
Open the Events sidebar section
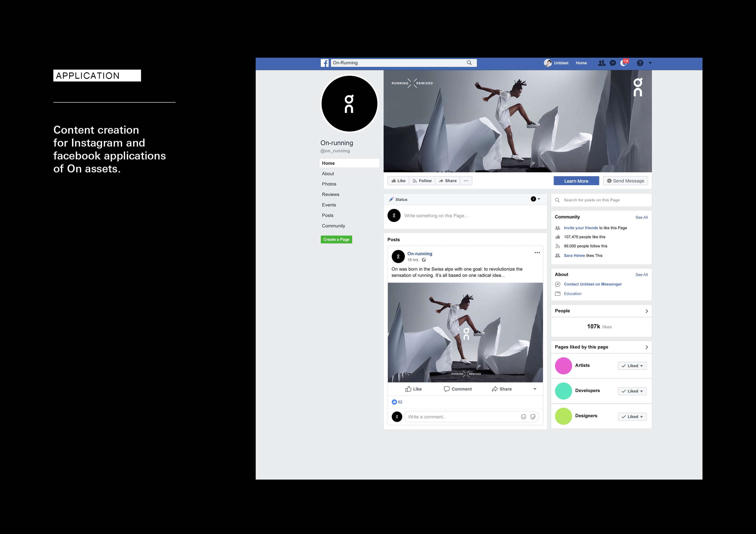point(329,205)
